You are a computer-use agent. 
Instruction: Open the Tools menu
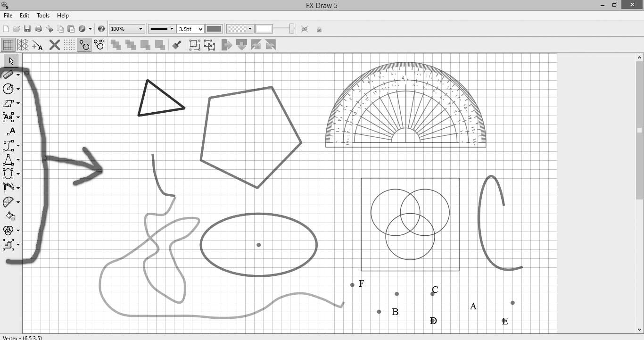point(43,16)
